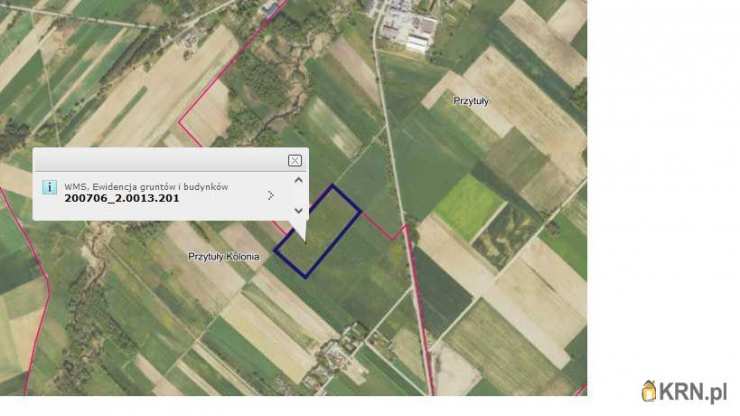Click the popup's up chevron arrow

coord(298,180)
